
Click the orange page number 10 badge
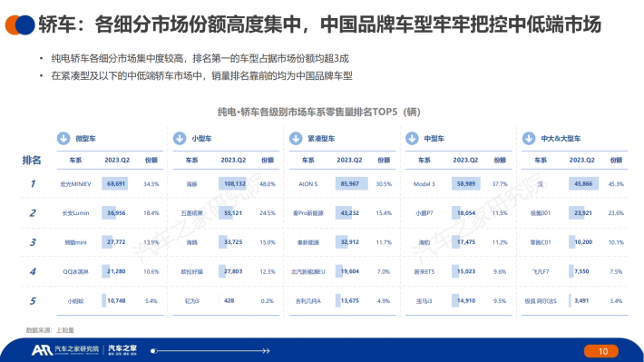pyautogui.click(x=601, y=351)
